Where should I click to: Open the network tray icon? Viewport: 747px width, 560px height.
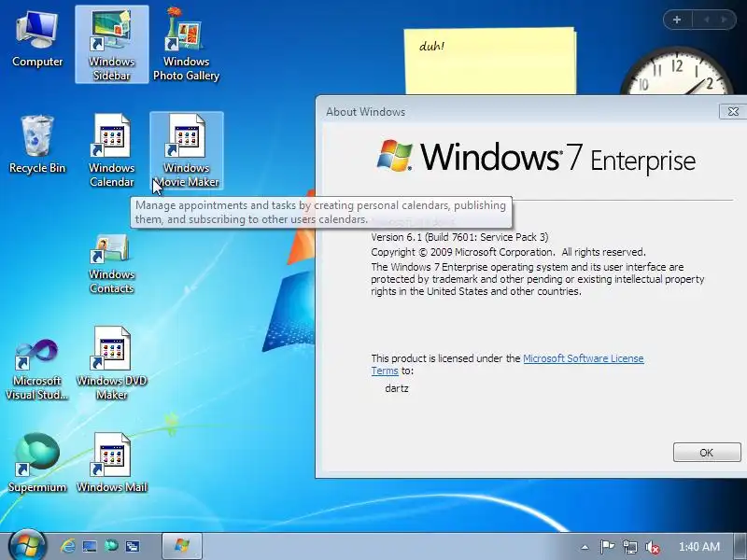[x=629, y=547]
